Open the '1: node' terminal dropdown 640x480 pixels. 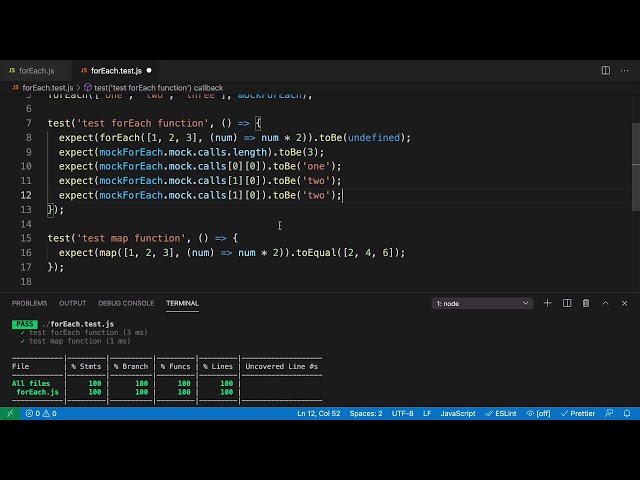(482, 303)
